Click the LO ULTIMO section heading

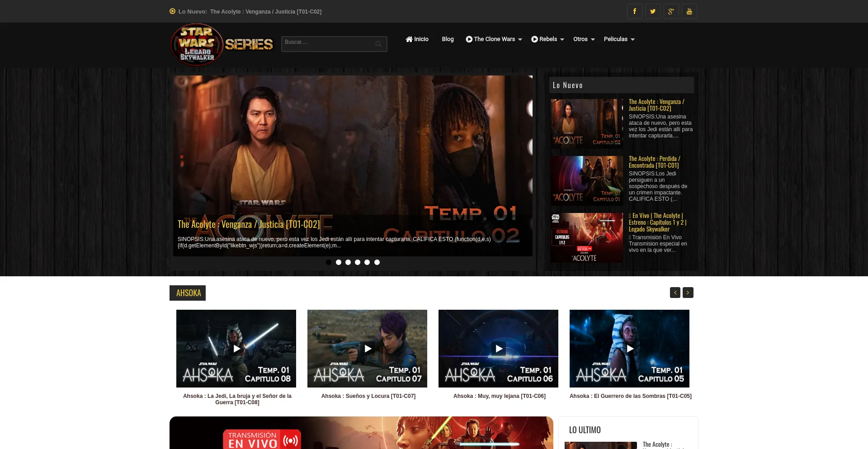click(x=585, y=430)
